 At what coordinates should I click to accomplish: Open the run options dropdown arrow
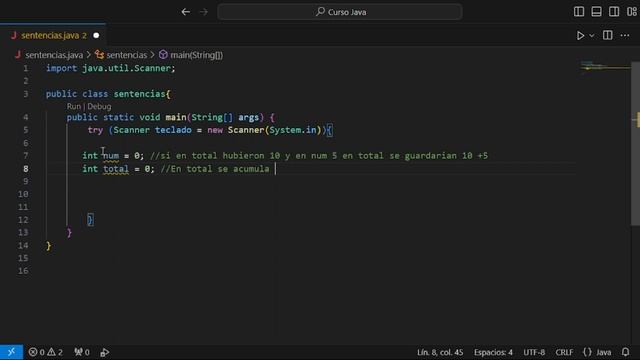point(591,36)
